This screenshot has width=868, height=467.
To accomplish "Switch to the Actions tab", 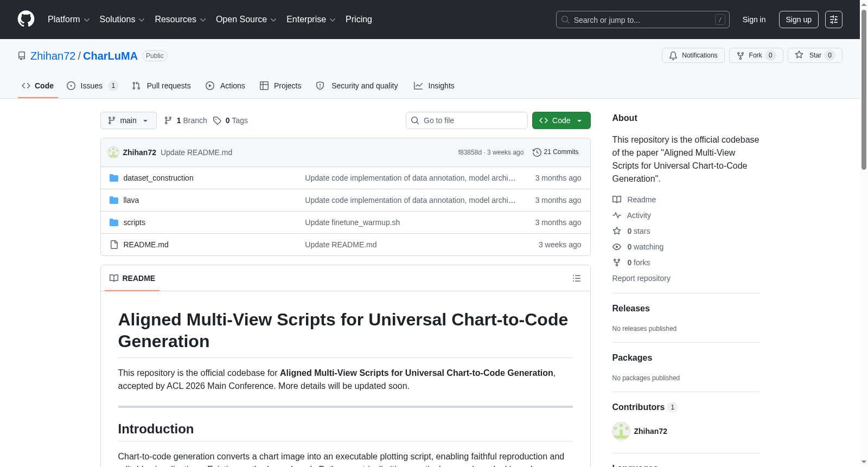I will tap(225, 86).
